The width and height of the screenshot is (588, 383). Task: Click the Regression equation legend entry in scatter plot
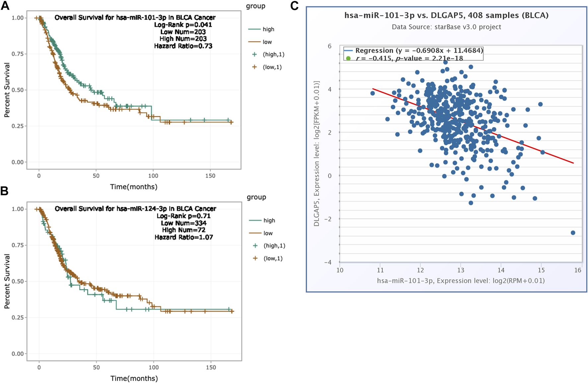(419, 50)
